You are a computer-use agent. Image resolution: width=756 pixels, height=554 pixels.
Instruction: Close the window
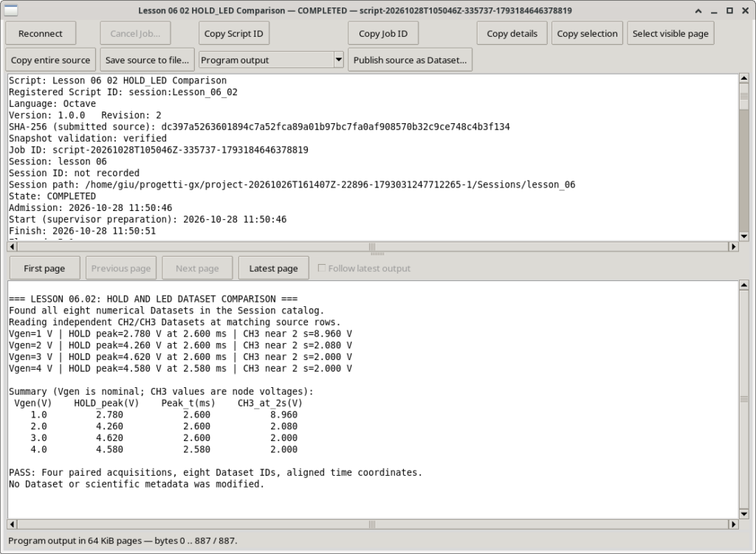point(746,10)
